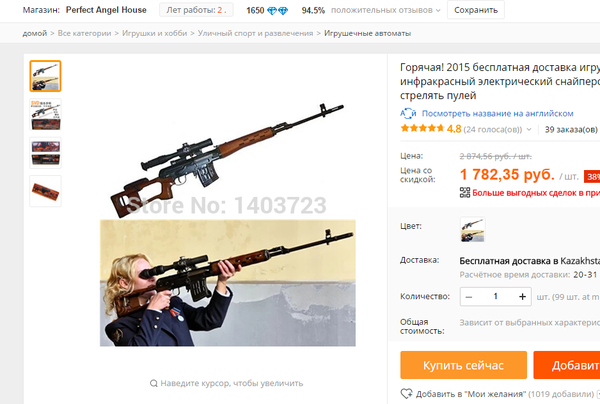Go to 'Игрушки и хобби' breadcrumb
This screenshot has width=600, height=404.
(155, 33)
